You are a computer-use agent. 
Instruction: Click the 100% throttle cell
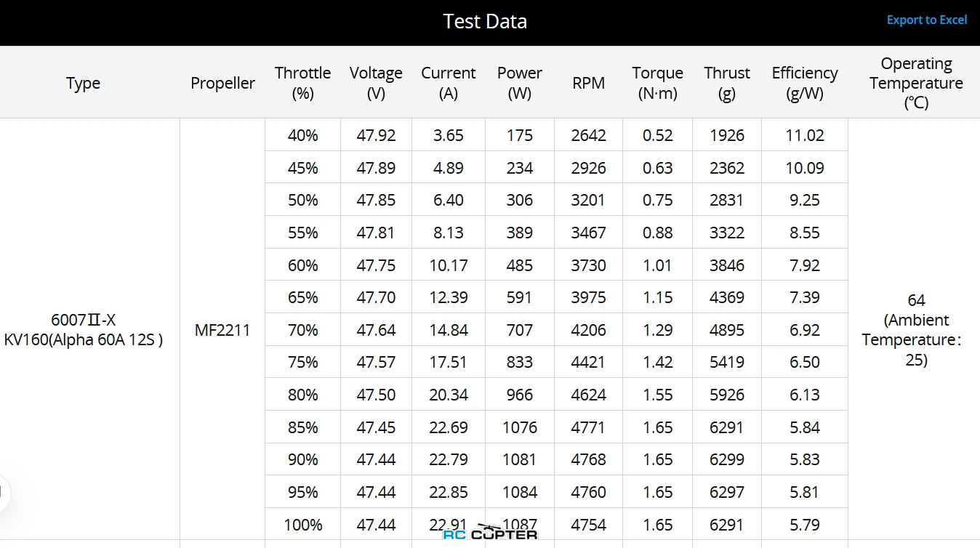pyautogui.click(x=302, y=525)
